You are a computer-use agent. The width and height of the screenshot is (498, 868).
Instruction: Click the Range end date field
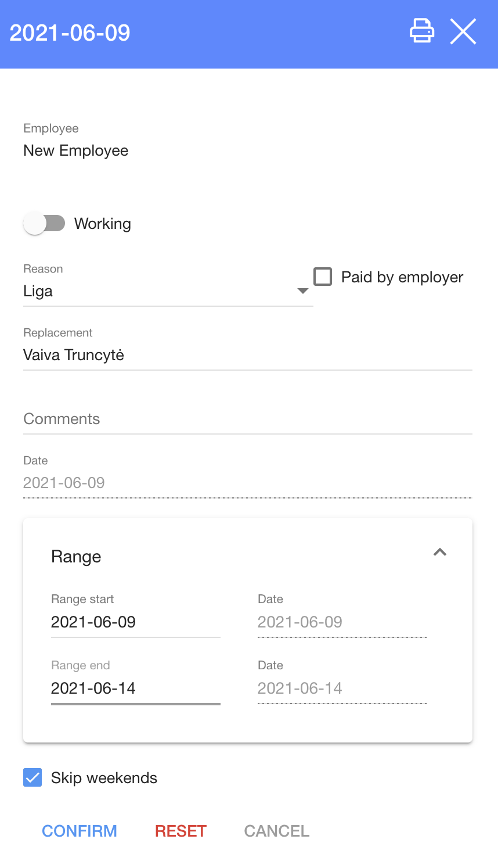pyautogui.click(x=135, y=688)
